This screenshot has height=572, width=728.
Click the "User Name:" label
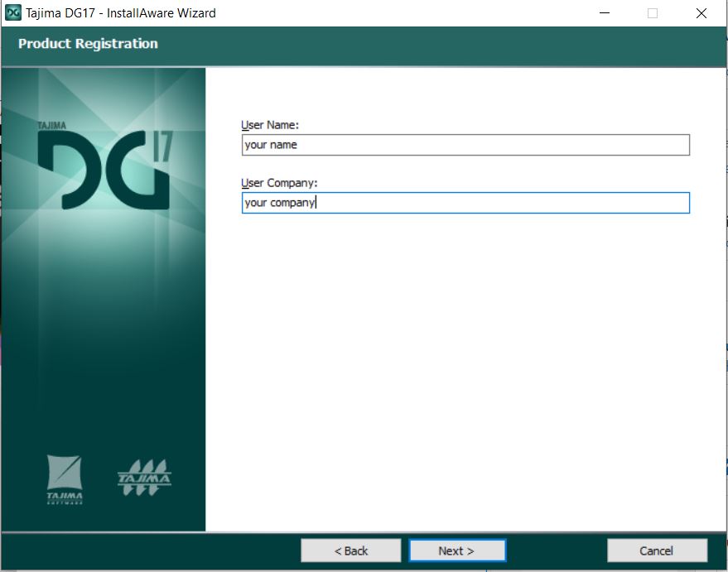point(270,125)
